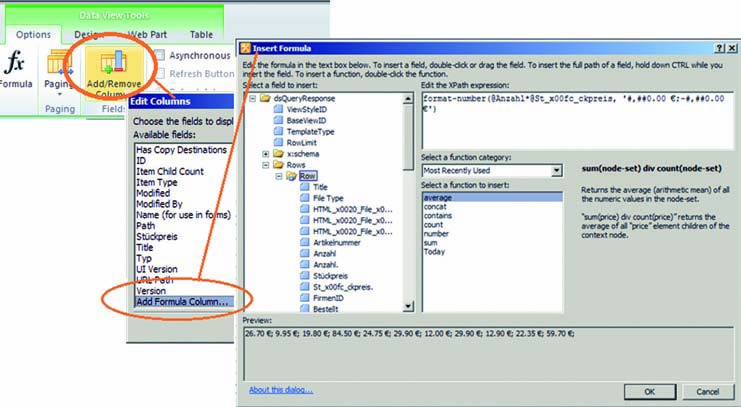
Task: Open the Paging ribbon icon
Action: pos(59,63)
